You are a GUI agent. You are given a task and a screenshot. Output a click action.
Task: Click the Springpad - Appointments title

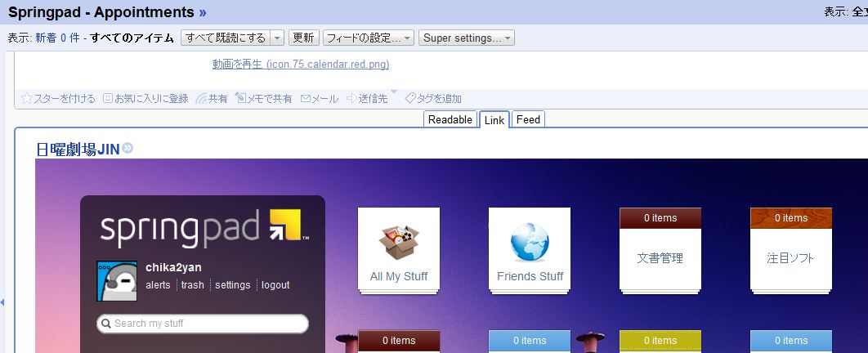tap(101, 11)
